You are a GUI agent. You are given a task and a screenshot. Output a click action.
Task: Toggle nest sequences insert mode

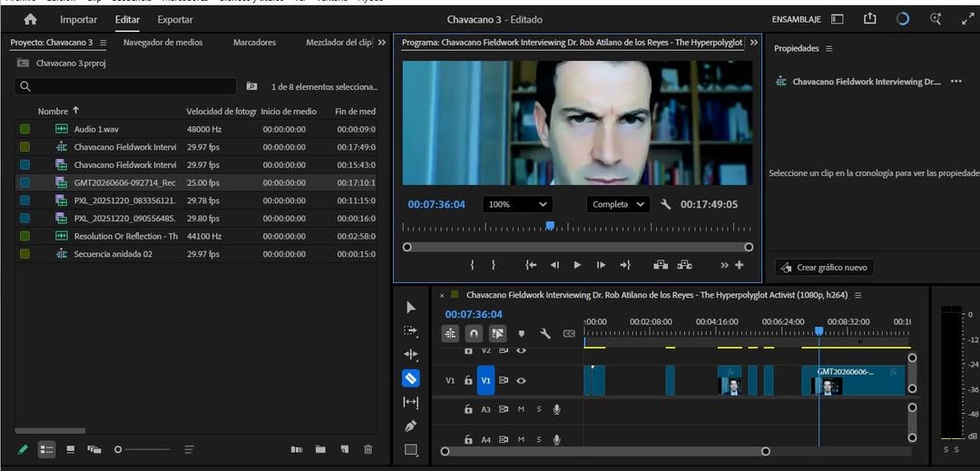point(450,334)
